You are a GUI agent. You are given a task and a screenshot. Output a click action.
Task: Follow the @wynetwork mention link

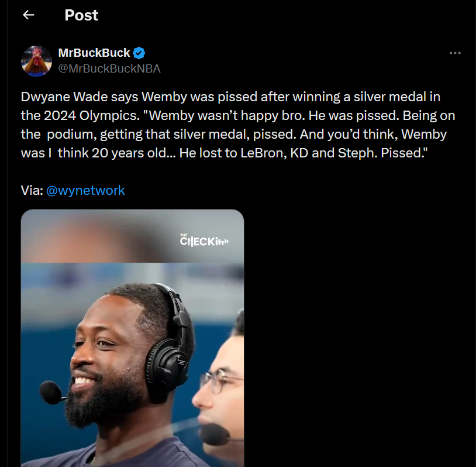(x=85, y=191)
